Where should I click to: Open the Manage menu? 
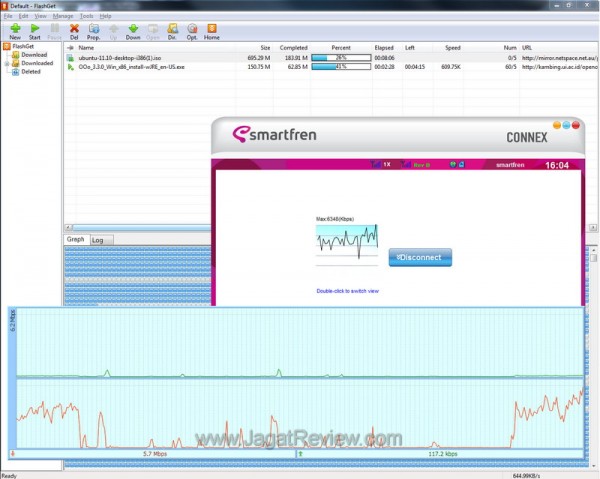coord(63,16)
